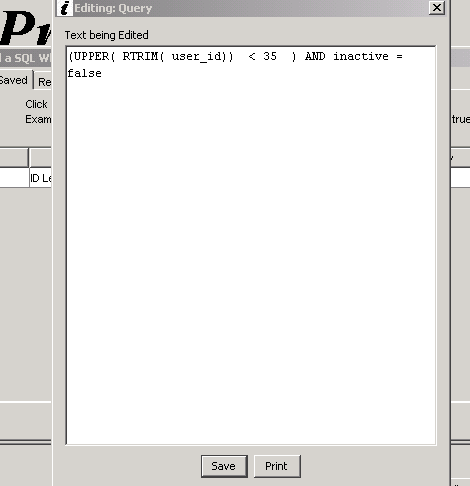Select the 'Re' tab behind the dialog
The image size is (470, 486).
click(x=44, y=81)
